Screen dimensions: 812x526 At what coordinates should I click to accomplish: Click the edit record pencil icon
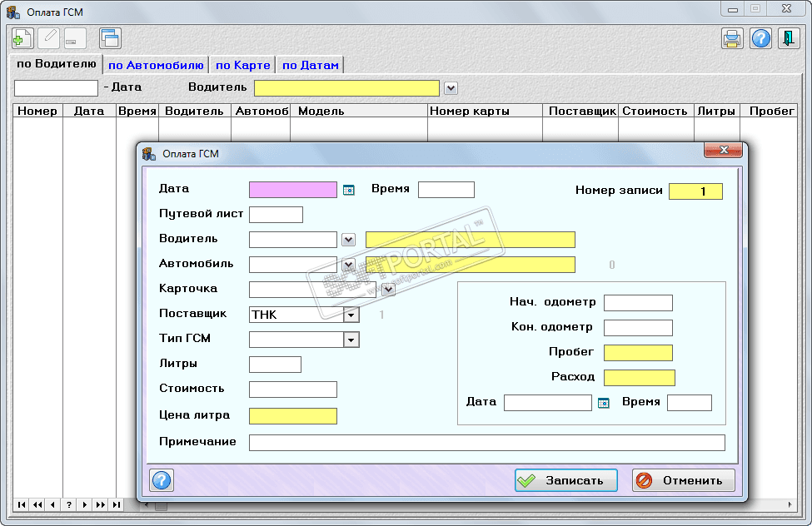coord(48,39)
